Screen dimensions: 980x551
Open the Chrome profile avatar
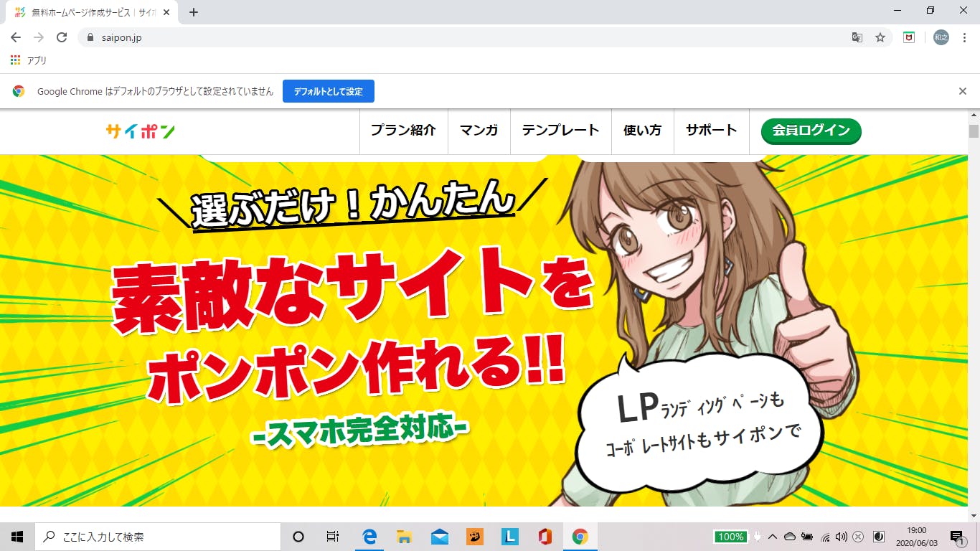(x=941, y=37)
